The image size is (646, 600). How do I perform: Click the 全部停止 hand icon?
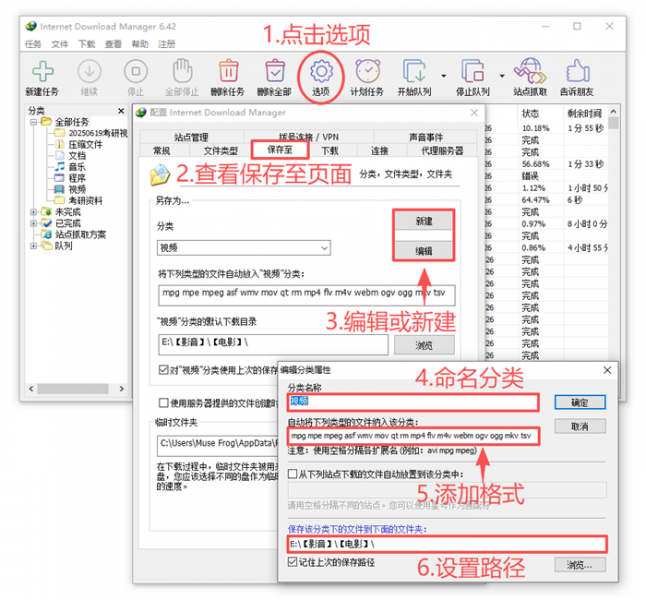tap(182, 71)
